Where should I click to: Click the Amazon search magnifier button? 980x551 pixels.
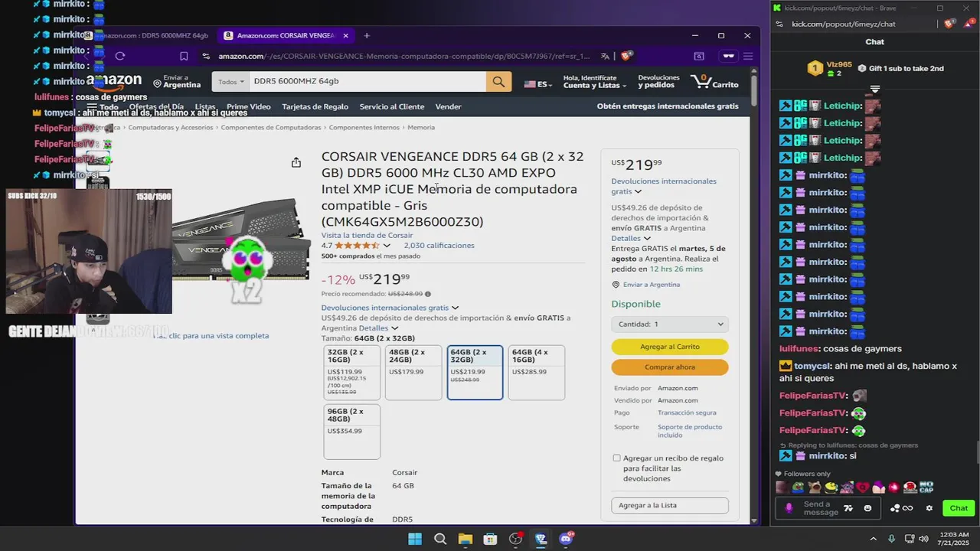[x=498, y=81]
